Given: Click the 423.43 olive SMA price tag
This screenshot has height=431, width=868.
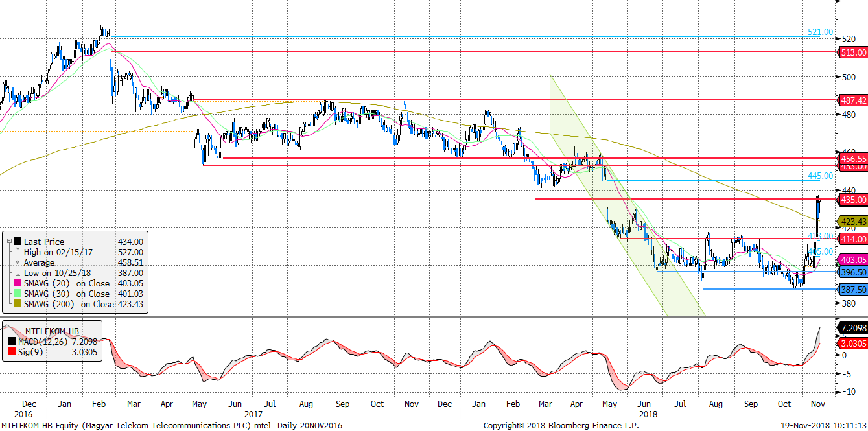Looking at the screenshot, I should [x=852, y=221].
